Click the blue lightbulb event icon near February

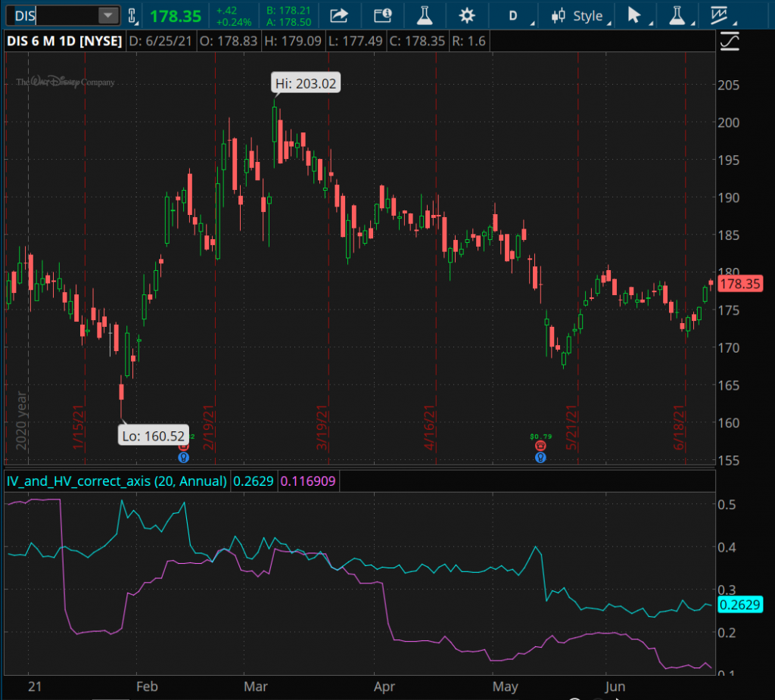[183, 458]
